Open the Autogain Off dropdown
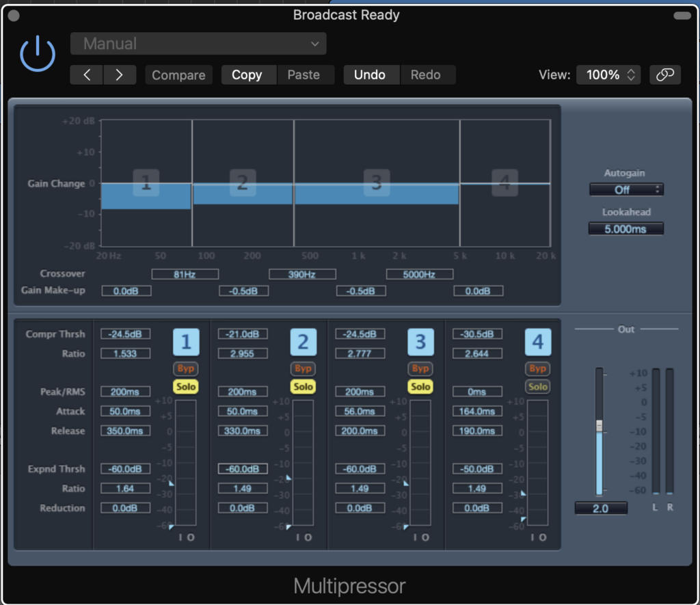The height and width of the screenshot is (605, 700). (x=626, y=190)
